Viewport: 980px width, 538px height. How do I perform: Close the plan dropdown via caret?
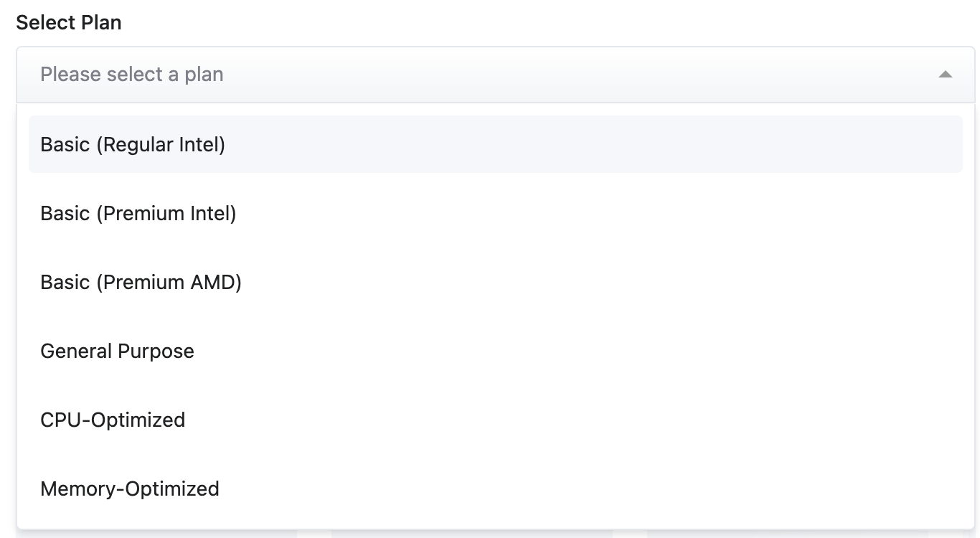[x=945, y=75]
